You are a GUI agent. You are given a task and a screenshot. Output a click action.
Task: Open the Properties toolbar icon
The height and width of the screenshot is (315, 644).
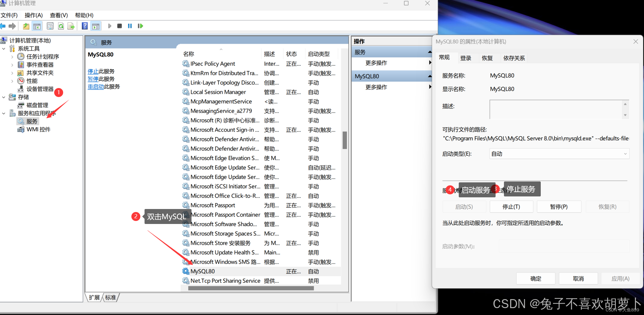tap(50, 26)
